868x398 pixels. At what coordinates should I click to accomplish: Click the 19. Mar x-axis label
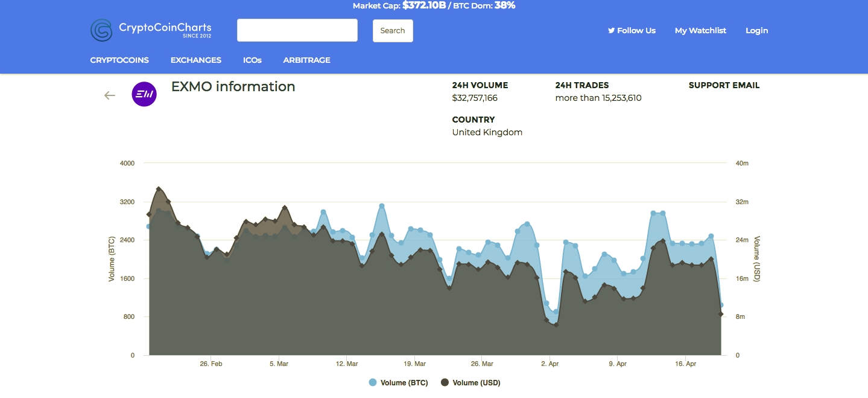tap(414, 364)
